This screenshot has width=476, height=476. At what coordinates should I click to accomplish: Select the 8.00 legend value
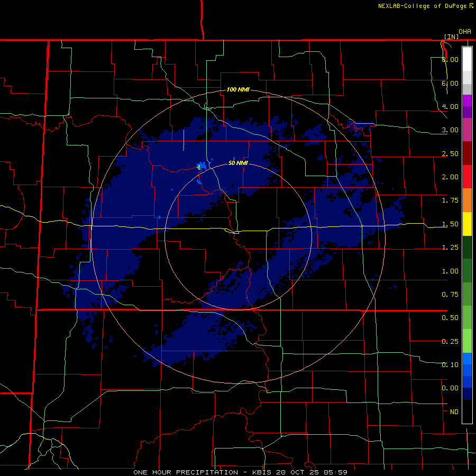[x=450, y=59]
